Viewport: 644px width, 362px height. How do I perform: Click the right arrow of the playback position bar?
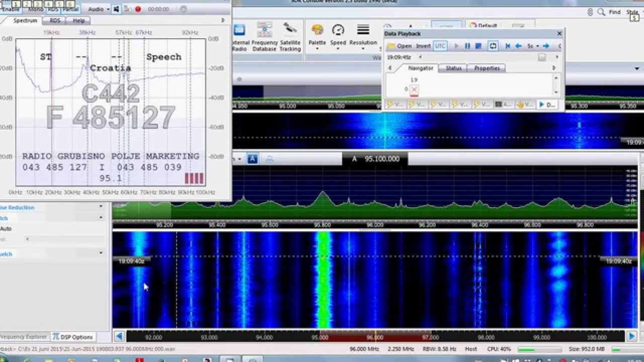pos(557,57)
